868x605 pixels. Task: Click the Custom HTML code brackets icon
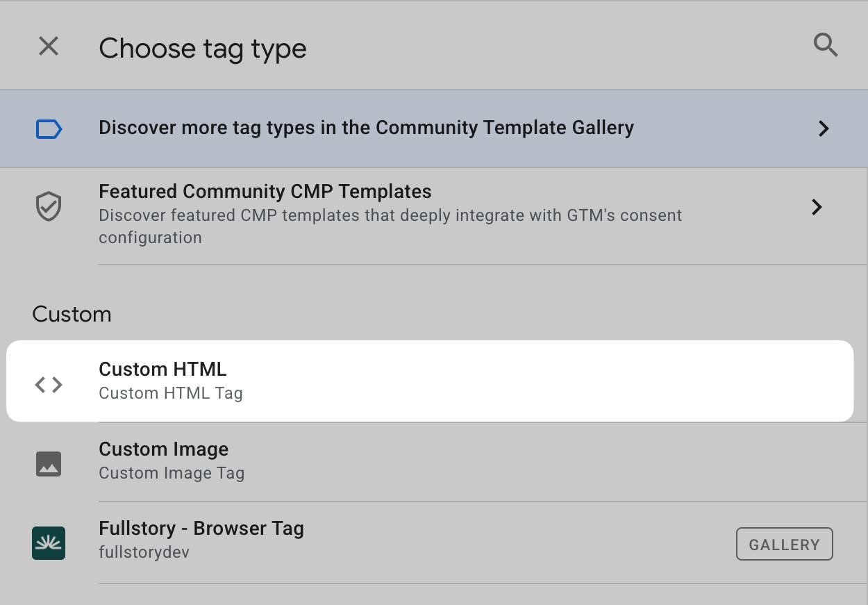[x=49, y=384]
